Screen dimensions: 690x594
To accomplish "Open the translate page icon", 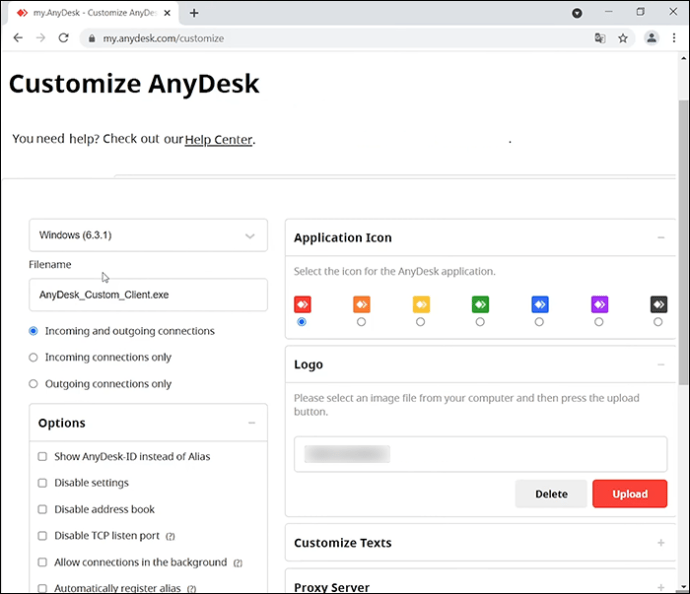I will (600, 38).
